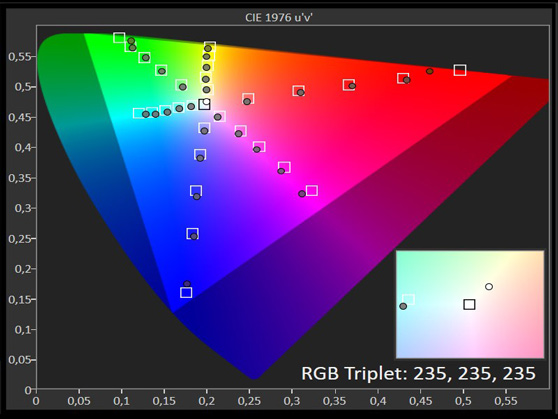Click the black white-point target square in main chart
This screenshot has width=558, height=419.
[204, 104]
